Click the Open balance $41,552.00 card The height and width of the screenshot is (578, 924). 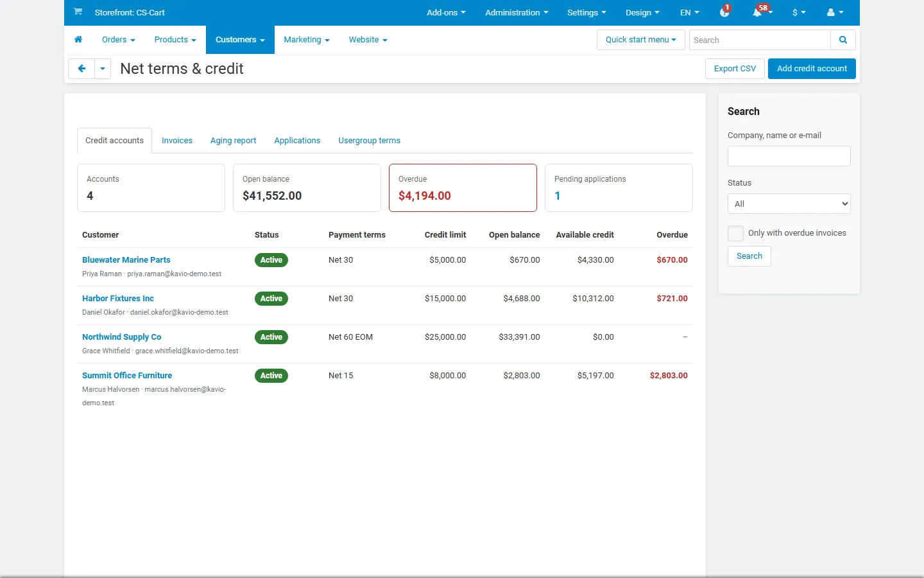point(307,188)
